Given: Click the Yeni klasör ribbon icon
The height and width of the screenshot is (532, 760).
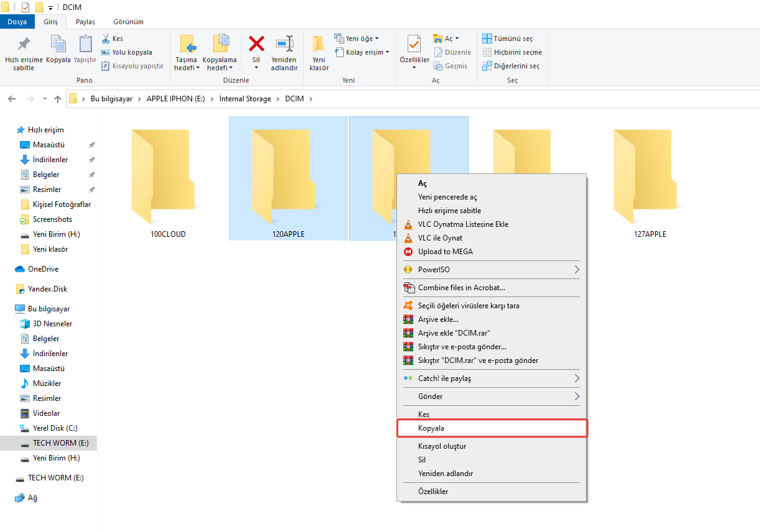Looking at the screenshot, I should coord(319,45).
